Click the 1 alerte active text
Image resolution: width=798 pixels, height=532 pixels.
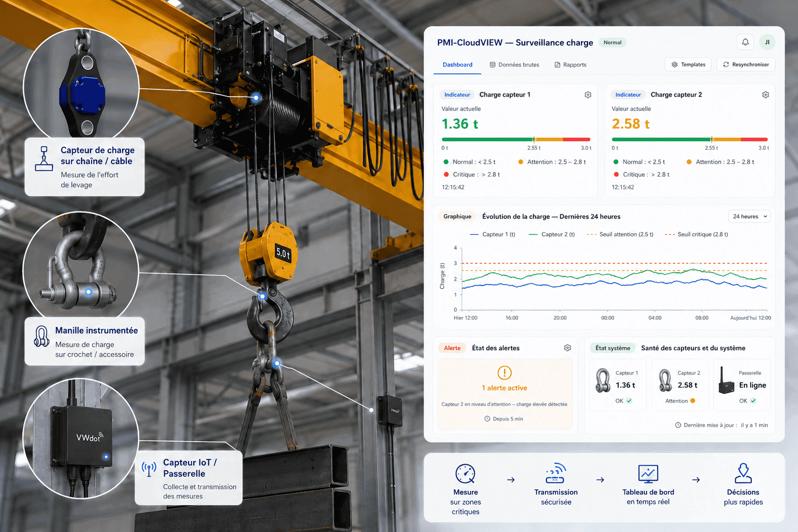point(504,388)
